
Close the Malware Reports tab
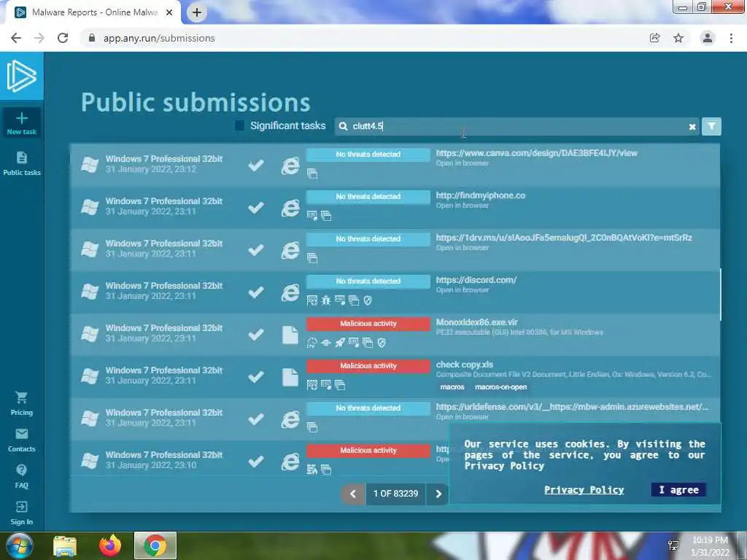pyautogui.click(x=169, y=12)
